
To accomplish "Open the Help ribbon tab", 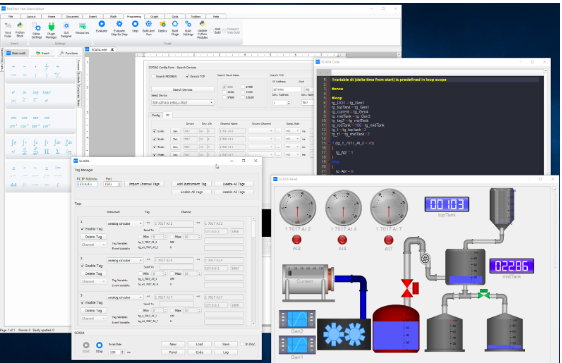I will (216, 16).
